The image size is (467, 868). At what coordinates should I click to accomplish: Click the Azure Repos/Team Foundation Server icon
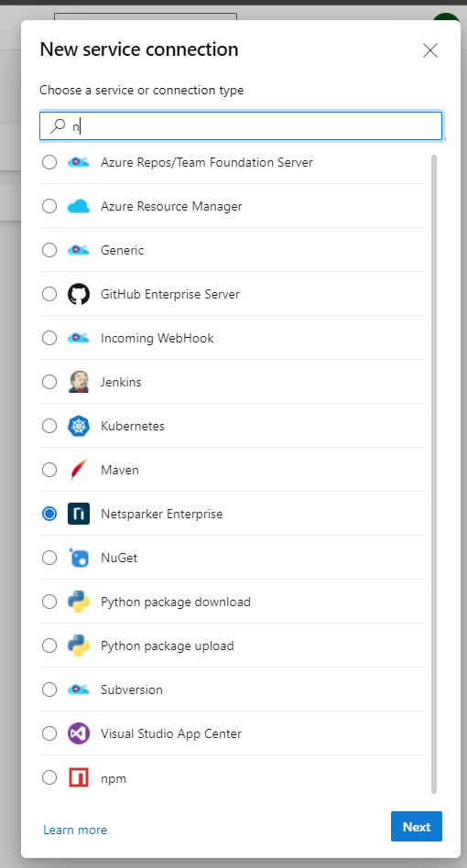click(x=79, y=162)
